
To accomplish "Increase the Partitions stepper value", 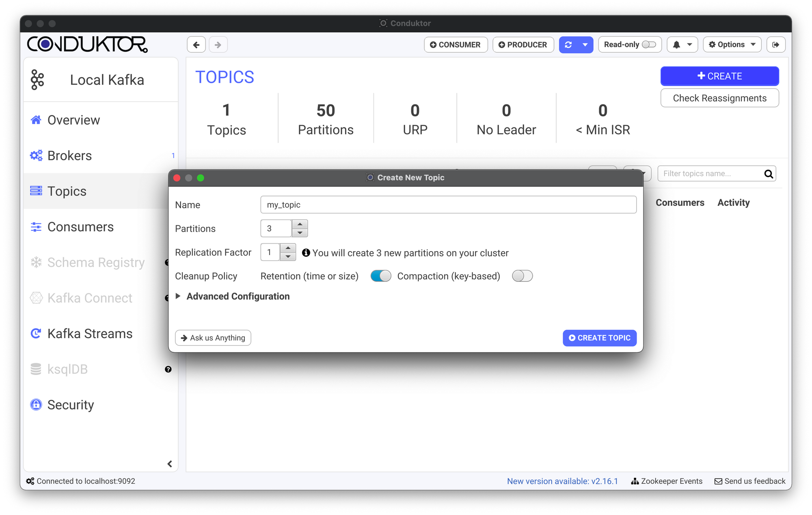I will [x=300, y=224].
